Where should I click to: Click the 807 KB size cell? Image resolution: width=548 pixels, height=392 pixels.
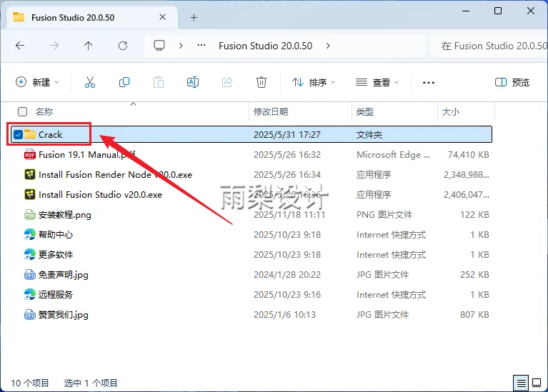click(x=474, y=315)
